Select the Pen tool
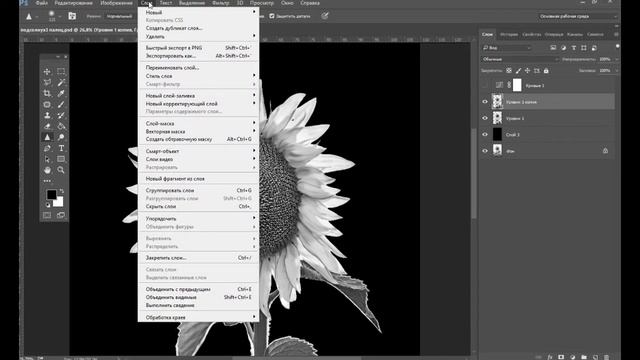This screenshot has width=640, height=360. [x=47, y=148]
